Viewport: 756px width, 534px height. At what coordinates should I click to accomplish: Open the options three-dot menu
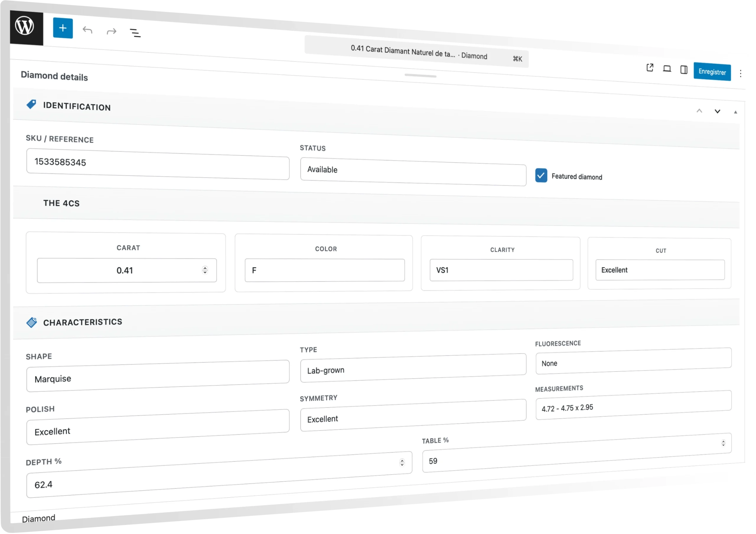(740, 74)
